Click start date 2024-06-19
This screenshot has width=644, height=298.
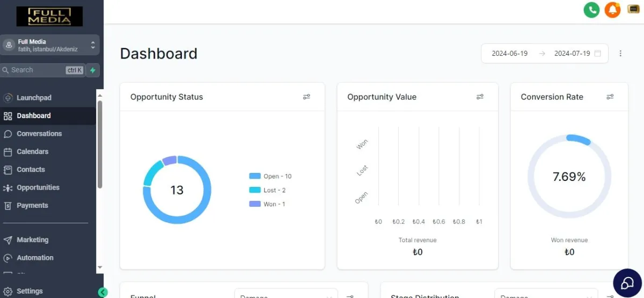point(510,54)
